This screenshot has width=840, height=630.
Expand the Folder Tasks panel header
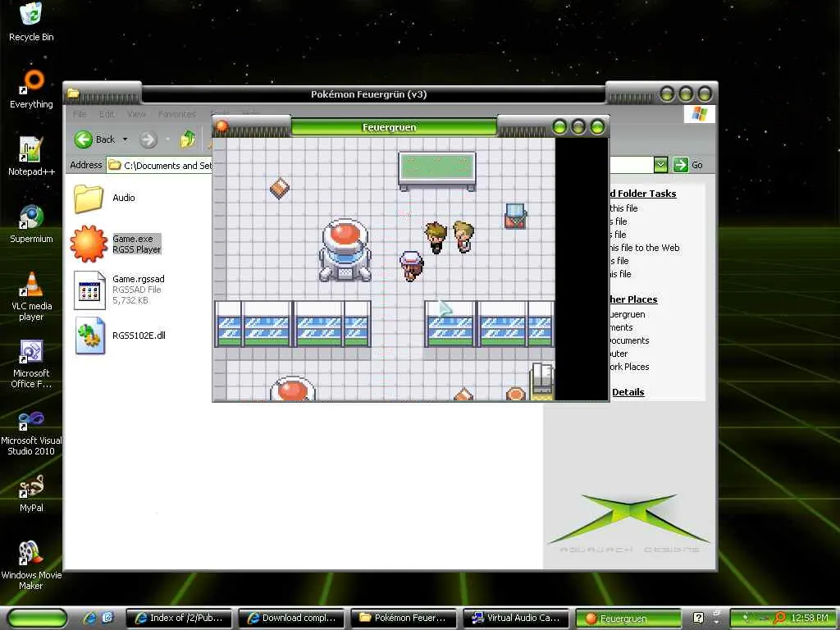click(643, 194)
